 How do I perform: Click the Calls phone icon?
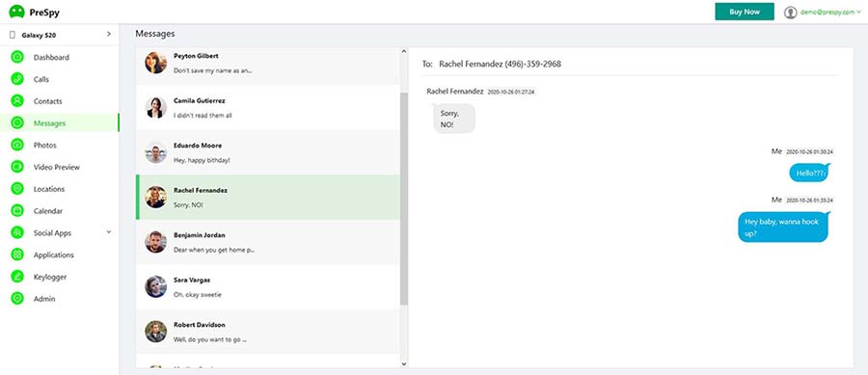pos(17,79)
